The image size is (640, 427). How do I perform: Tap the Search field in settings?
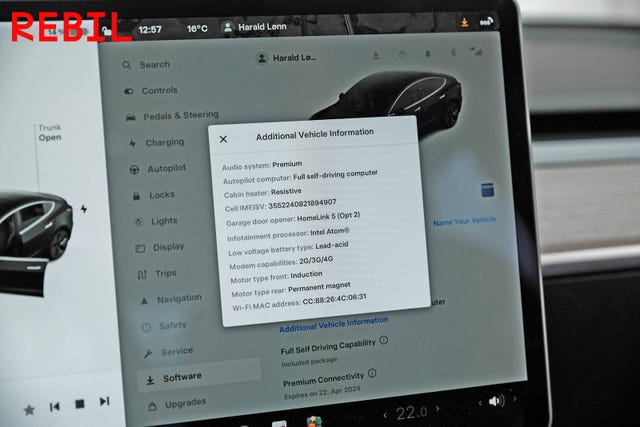click(147, 64)
